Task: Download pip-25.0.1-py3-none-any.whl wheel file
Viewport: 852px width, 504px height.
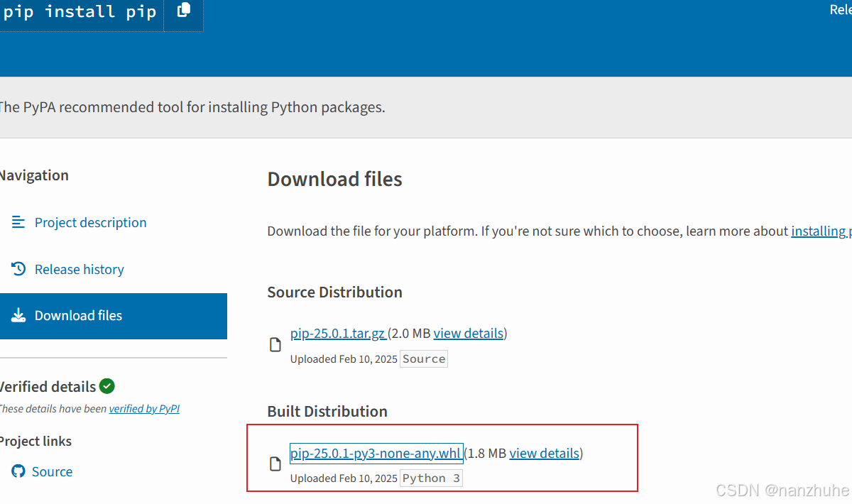Action: point(376,453)
